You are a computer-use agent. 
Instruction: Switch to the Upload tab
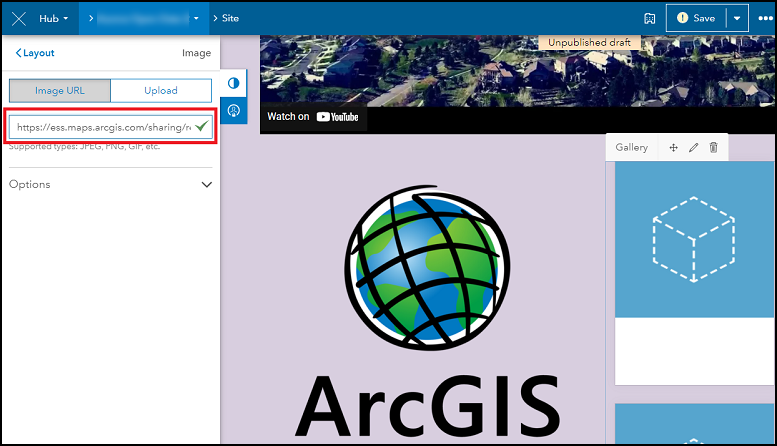(x=161, y=90)
